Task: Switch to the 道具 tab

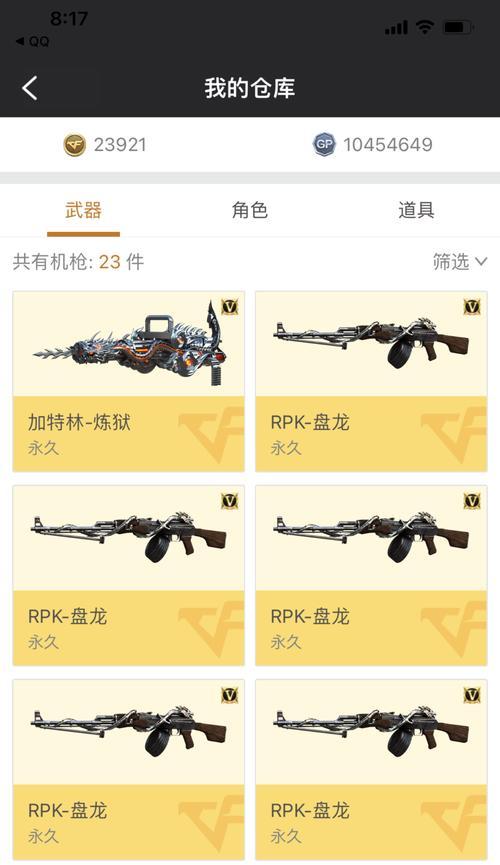Action: coord(416,210)
